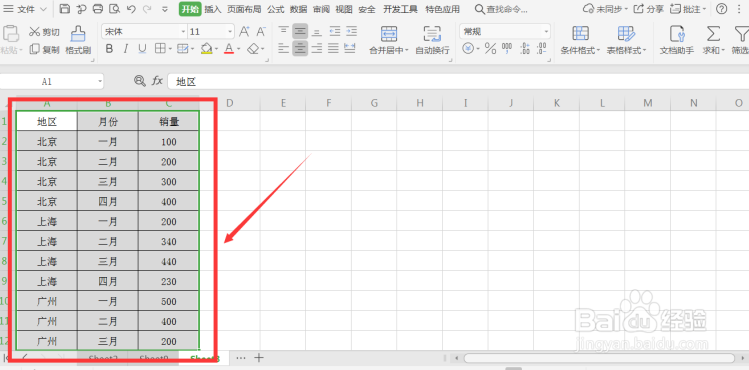The height and width of the screenshot is (370, 749).
Task: Toggle Underline formatting
Action: pos(142,49)
